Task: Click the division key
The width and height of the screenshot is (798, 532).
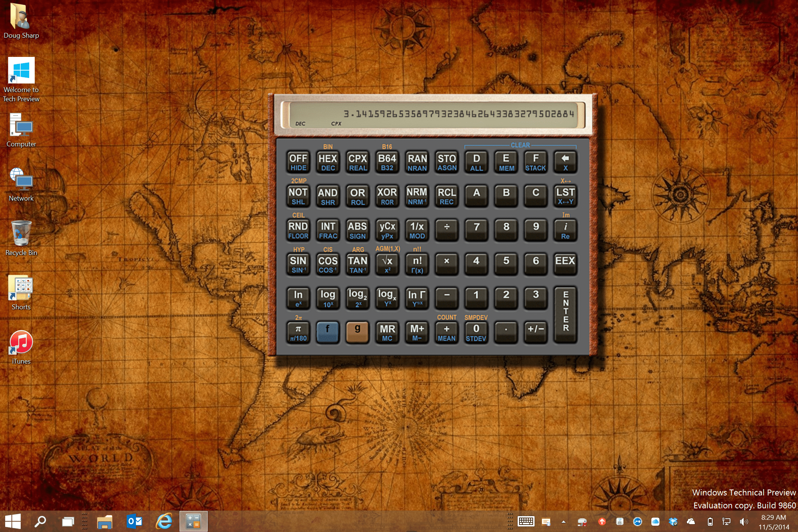Action: (x=447, y=231)
